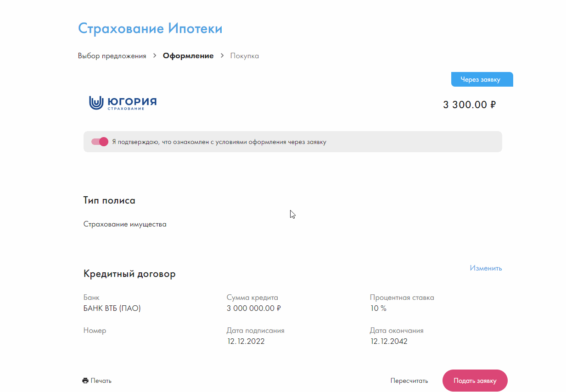Click the 10 % interest rate value
Viewport: 566px width, 392px height.
point(378,309)
